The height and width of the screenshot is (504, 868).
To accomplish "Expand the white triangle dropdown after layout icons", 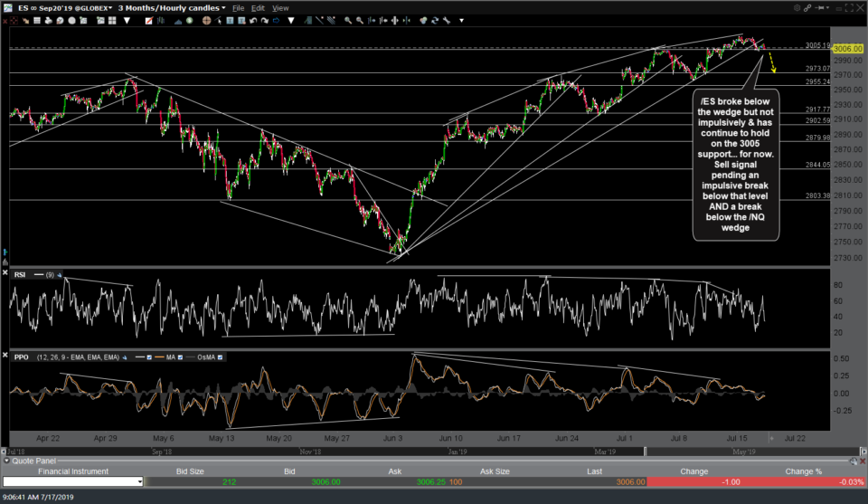I will click(127, 21).
